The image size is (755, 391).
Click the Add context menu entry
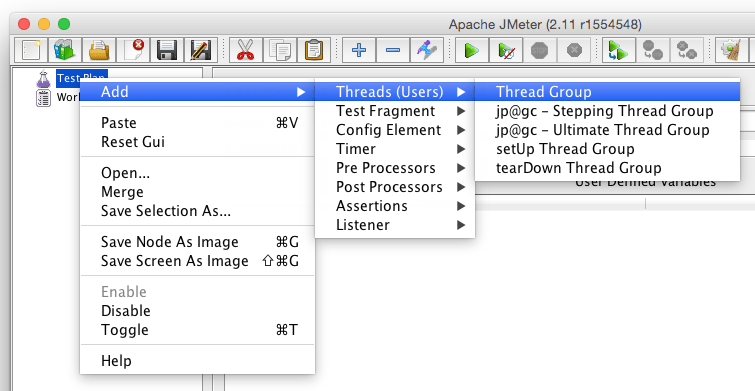tap(197, 91)
